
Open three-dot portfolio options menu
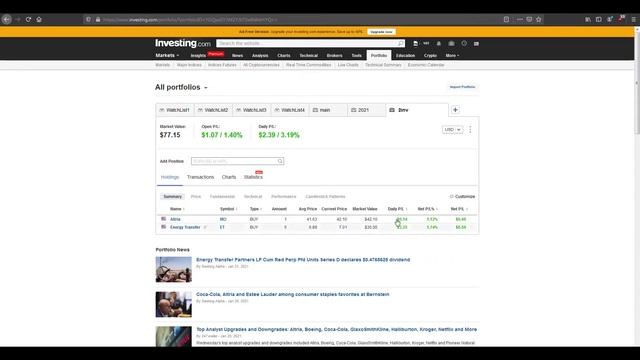click(470, 129)
